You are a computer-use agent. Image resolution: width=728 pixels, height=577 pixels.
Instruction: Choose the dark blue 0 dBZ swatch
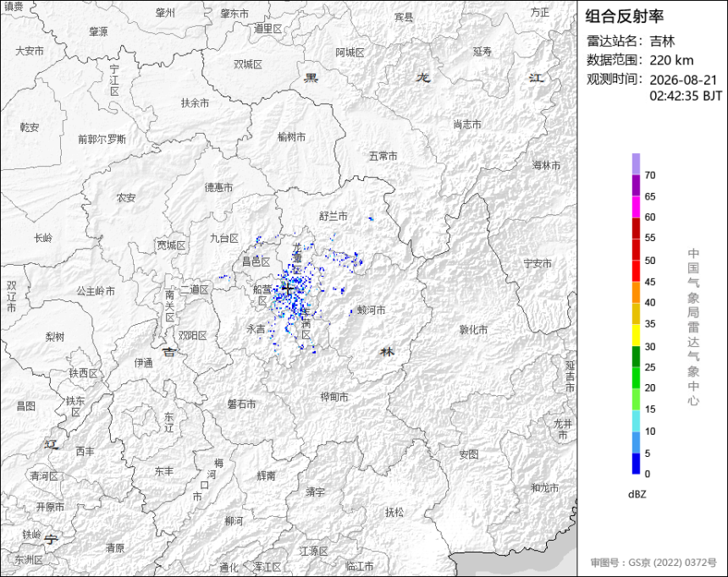point(636,464)
